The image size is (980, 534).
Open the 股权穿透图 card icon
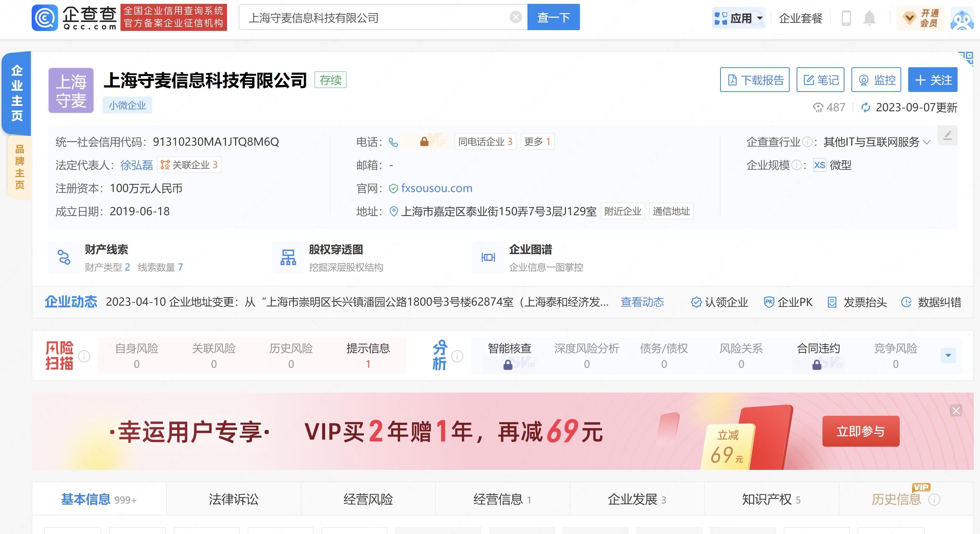(288, 257)
